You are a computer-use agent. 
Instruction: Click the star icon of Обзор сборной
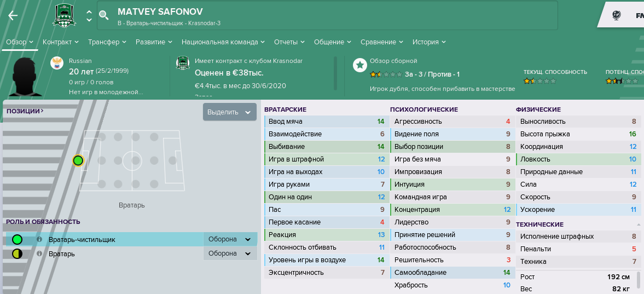[360, 65]
